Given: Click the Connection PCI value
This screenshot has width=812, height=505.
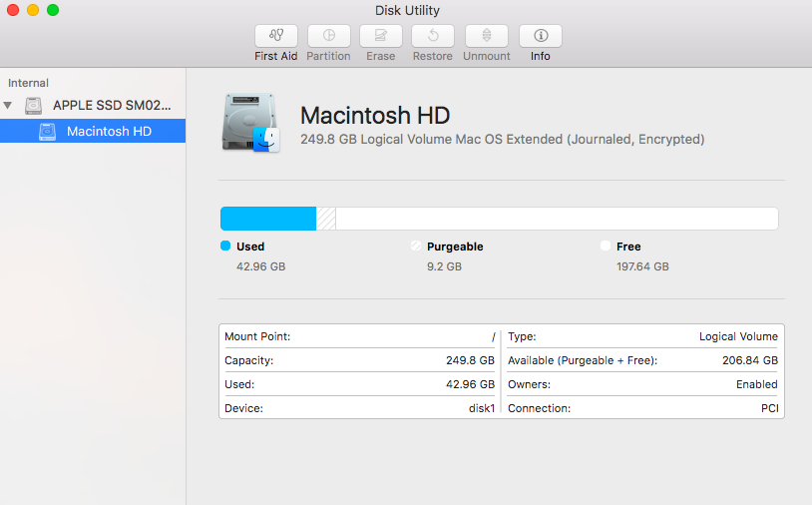Looking at the screenshot, I should coord(769,408).
